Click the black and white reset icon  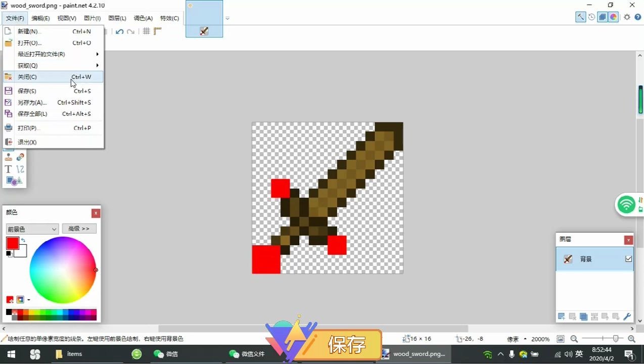tap(9, 253)
